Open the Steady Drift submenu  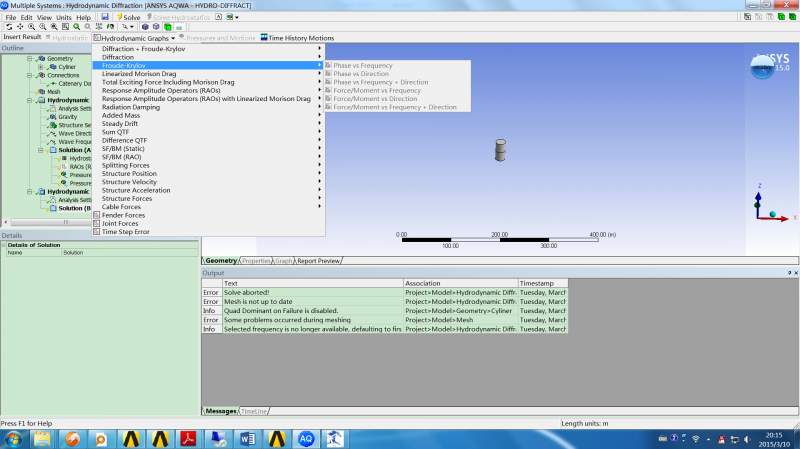click(x=208, y=123)
